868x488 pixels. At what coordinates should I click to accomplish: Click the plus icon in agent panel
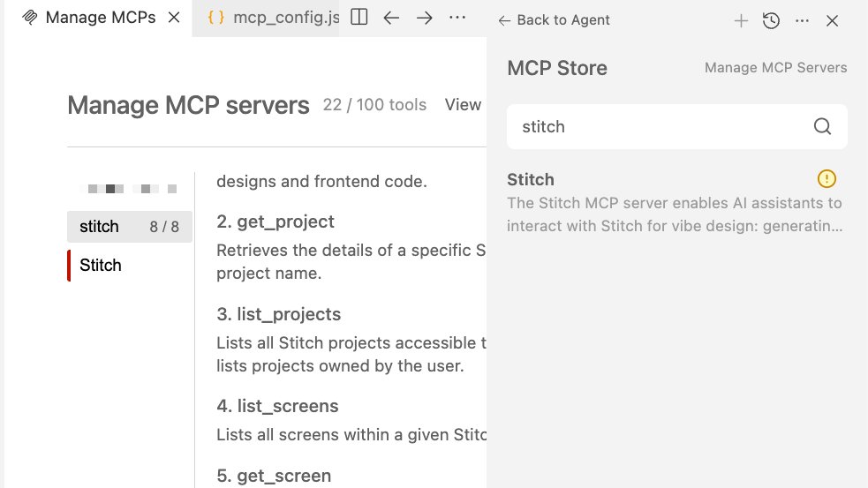[x=741, y=21]
